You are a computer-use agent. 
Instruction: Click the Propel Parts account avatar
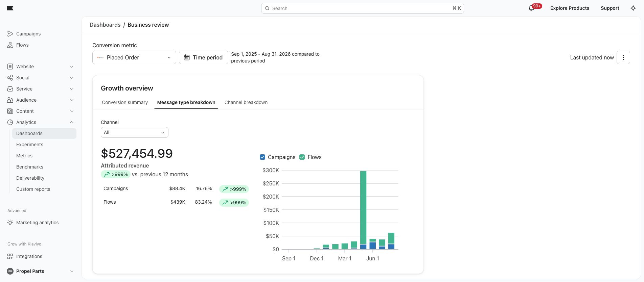click(x=10, y=271)
